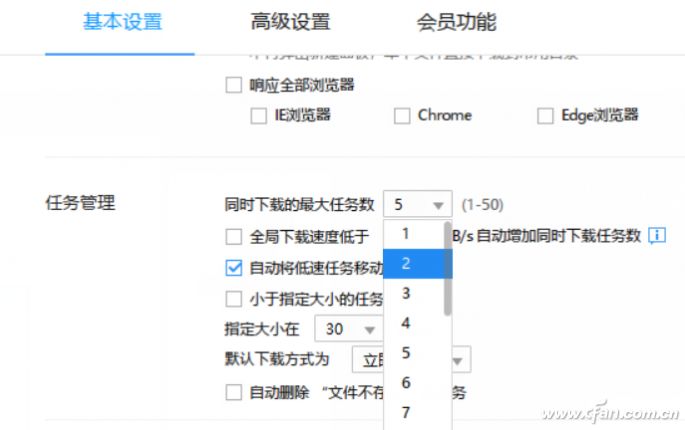Enable 响应全部浏览器 checkbox

234,85
